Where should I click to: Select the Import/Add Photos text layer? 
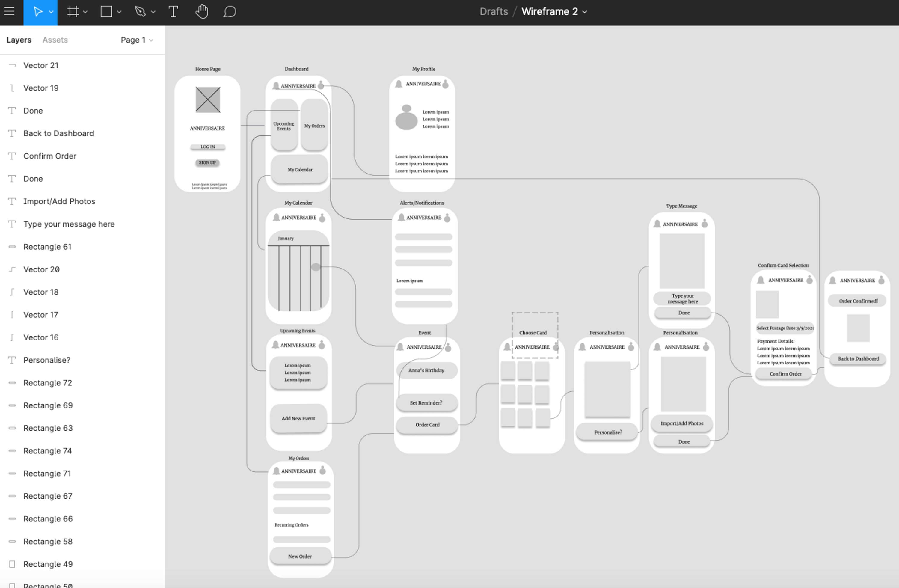point(82,201)
